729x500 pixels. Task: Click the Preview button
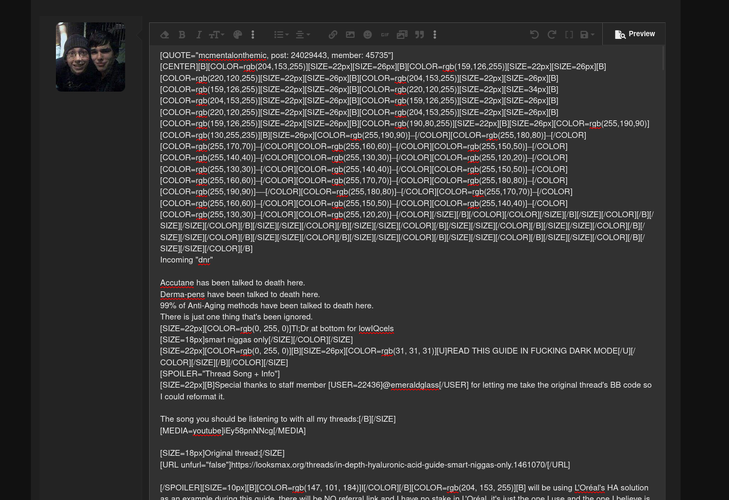[635, 34]
